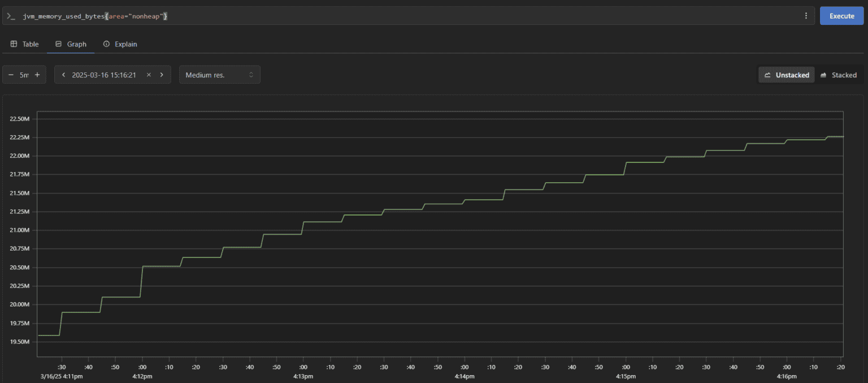
Task: Increase the time range with the plus button
Action: pyautogui.click(x=37, y=75)
